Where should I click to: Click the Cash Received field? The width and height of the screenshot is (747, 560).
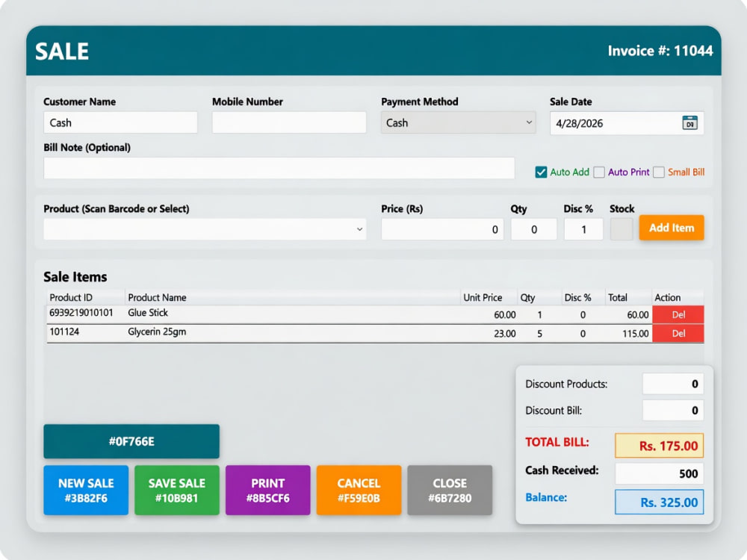pyautogui.click(x=660, y=473)
